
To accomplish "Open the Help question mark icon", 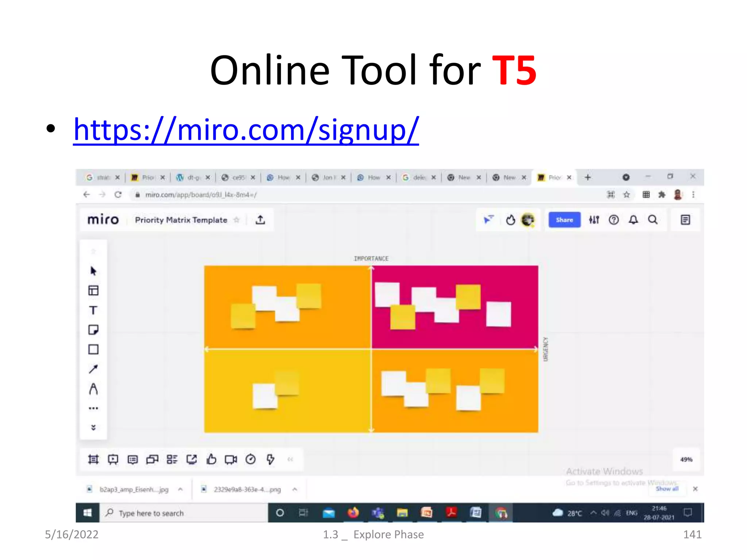I will [x=614, y=220].
